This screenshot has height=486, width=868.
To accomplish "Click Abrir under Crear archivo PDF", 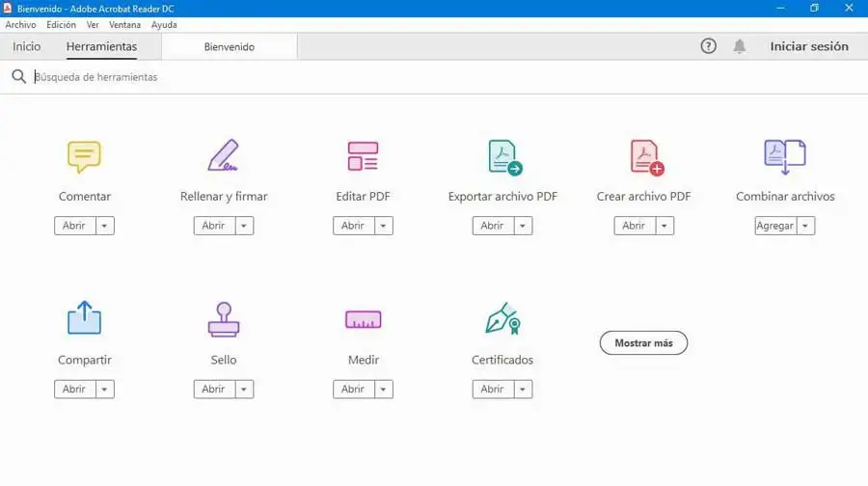I will (x=635, y=226).
